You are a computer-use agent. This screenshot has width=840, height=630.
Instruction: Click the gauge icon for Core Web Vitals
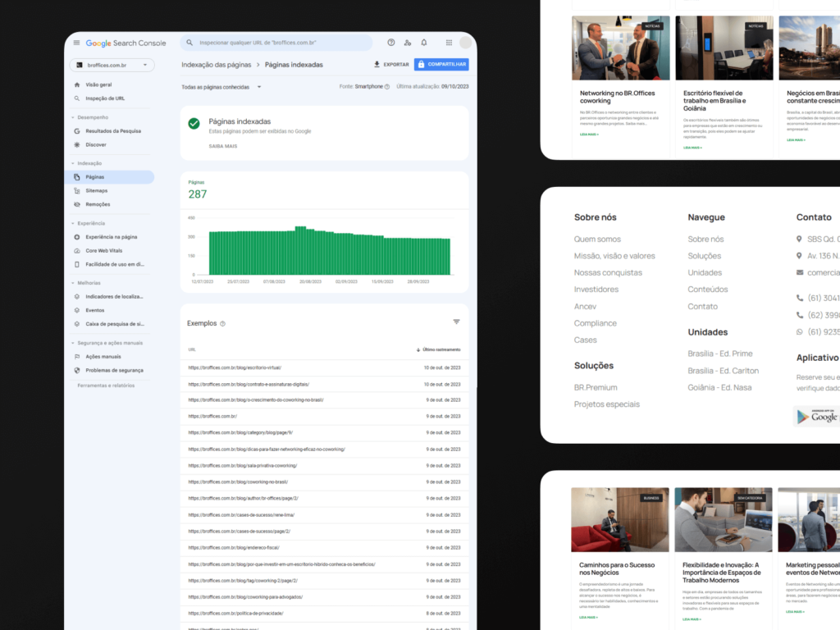tap(77, 251)
